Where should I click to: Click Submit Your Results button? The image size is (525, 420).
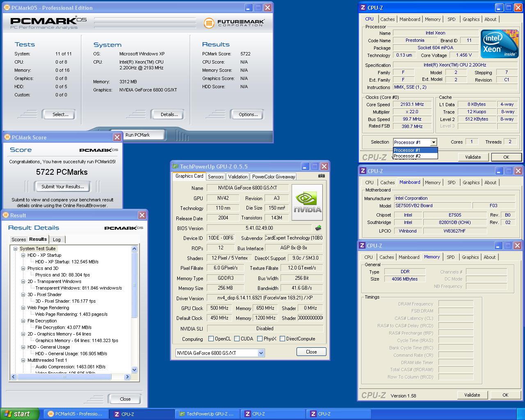(x=63, y=187)
